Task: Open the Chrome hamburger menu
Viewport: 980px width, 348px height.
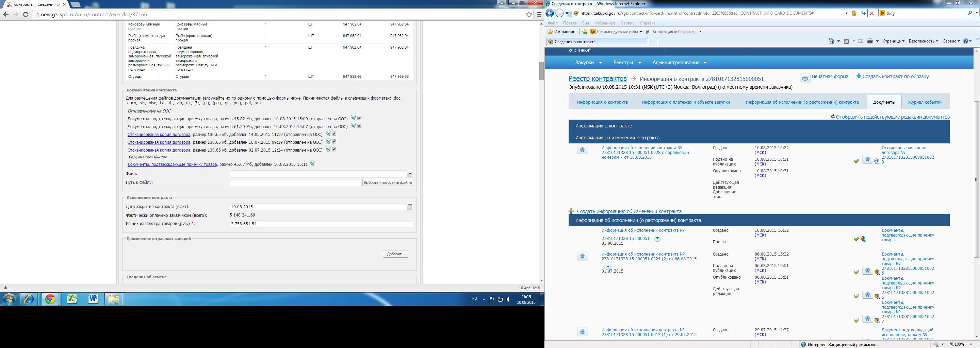Action: (539, 14)
